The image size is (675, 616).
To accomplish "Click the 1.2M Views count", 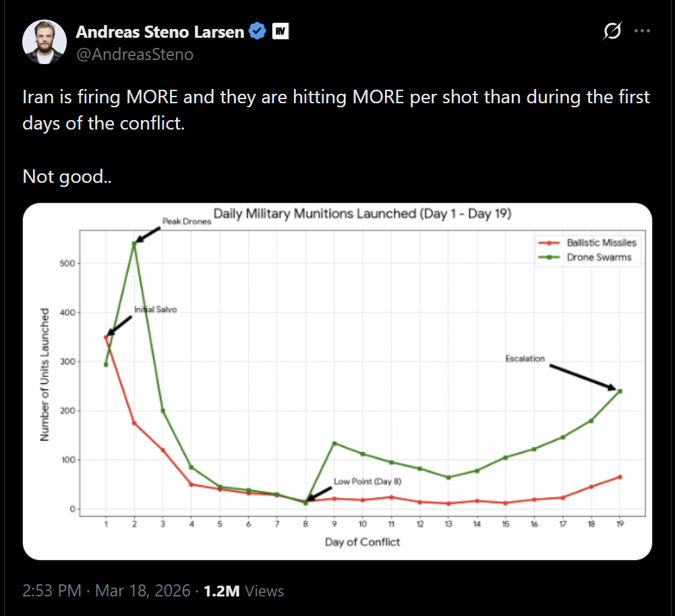I will click(243, 591).
